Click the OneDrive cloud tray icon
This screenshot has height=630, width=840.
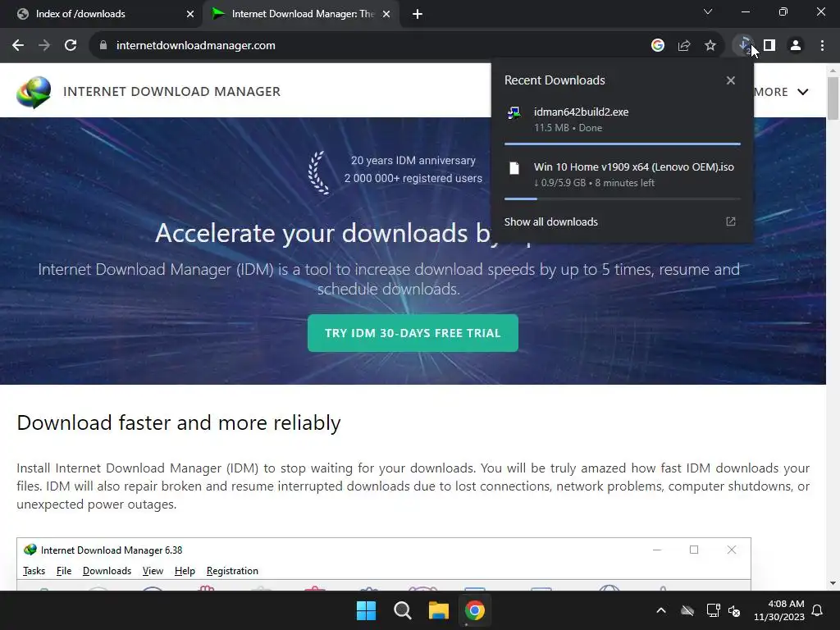coord(687,610)
